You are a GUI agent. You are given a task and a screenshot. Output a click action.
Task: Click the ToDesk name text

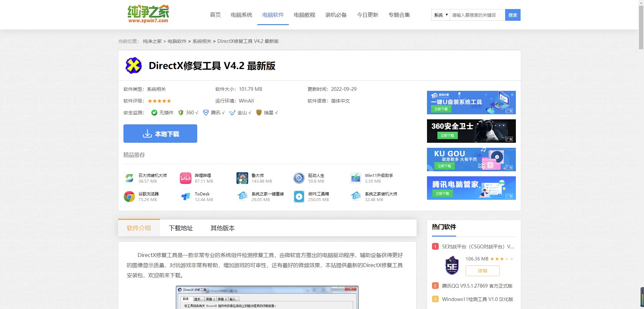[202, 194]
